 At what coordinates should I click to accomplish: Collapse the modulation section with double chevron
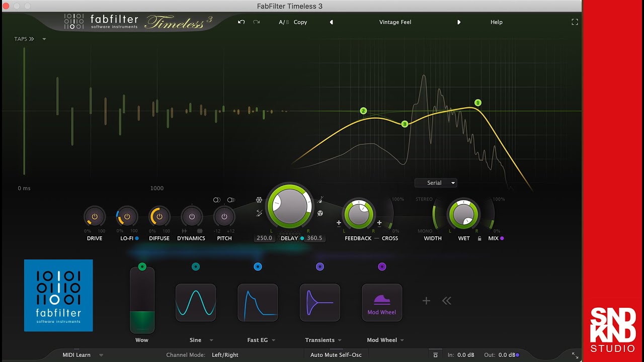tap(446, 301)
